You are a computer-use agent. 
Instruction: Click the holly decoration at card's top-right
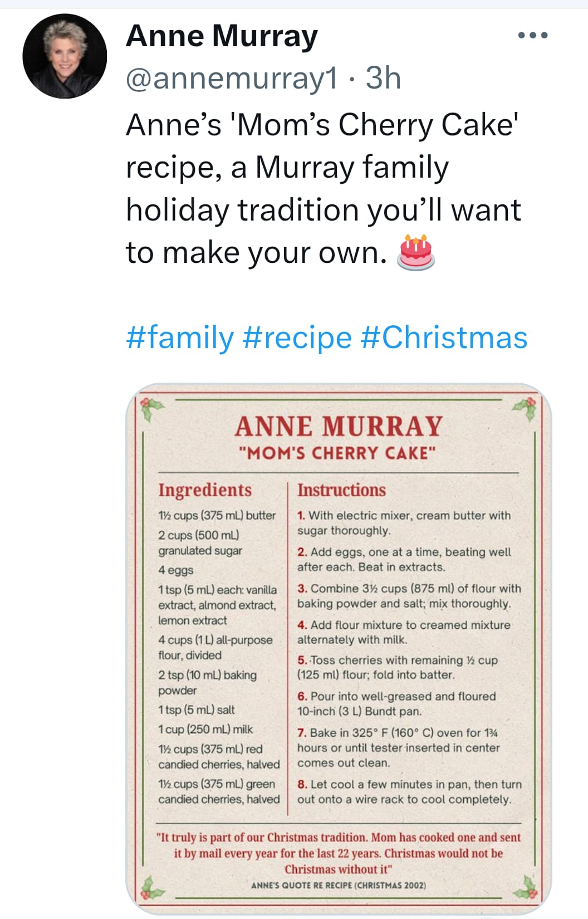pos(526,409)
